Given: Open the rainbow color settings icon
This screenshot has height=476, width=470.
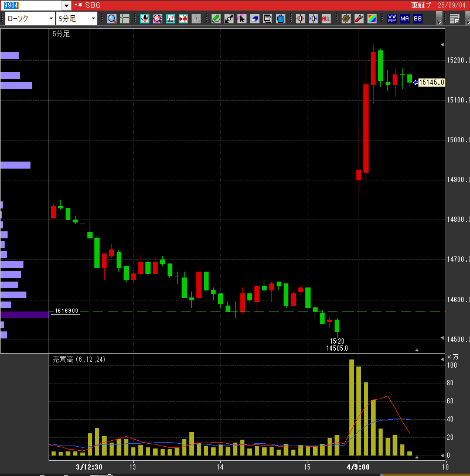Looking at the screenshot, I should click(x=372, y=19).
